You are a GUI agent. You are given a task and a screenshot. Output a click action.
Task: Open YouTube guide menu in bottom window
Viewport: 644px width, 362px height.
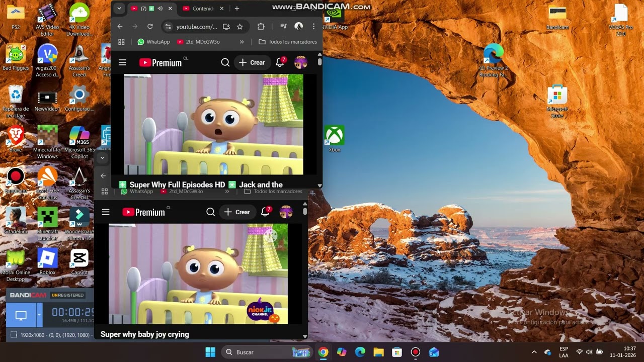106,212
